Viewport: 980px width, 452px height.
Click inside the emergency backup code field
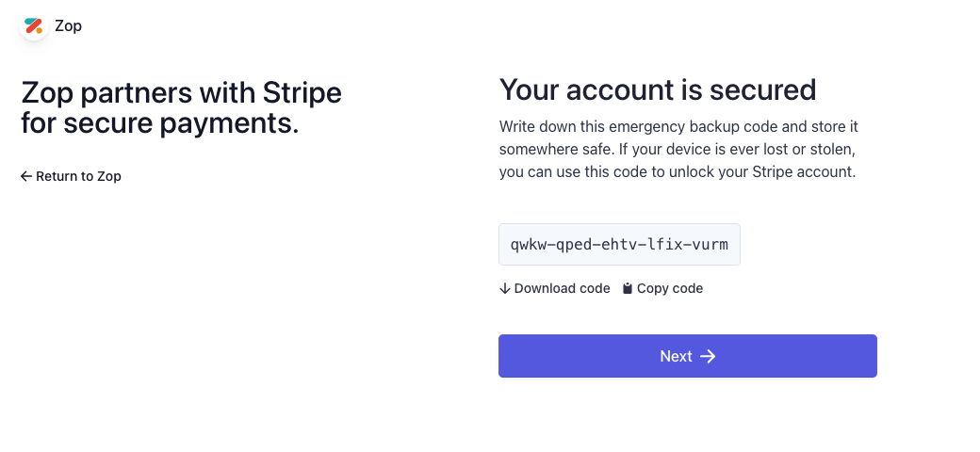(619, 244)
